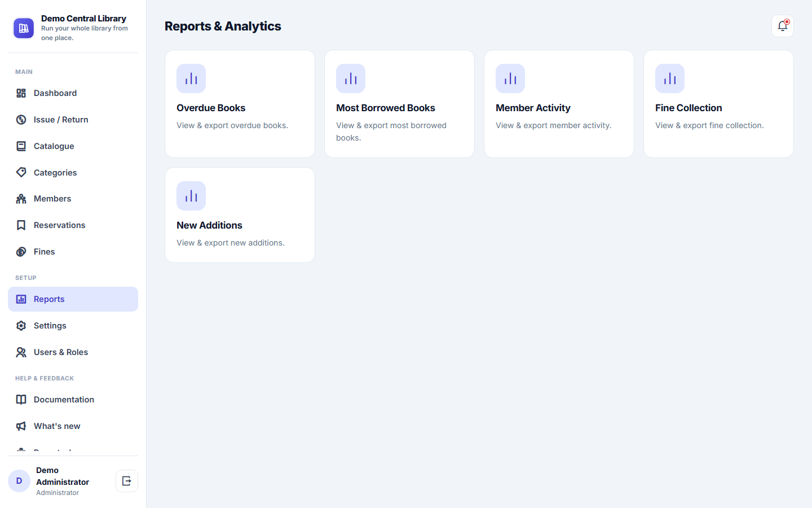Go to Dashboard in the sidebar
This screenshot has width=812, height=508.
tap(73, 93)
